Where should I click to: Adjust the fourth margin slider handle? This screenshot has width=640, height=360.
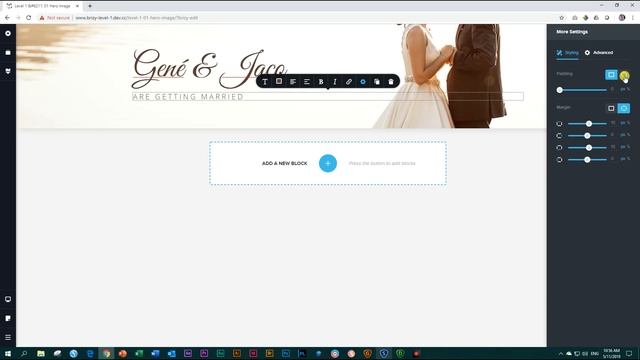(587, 160)
